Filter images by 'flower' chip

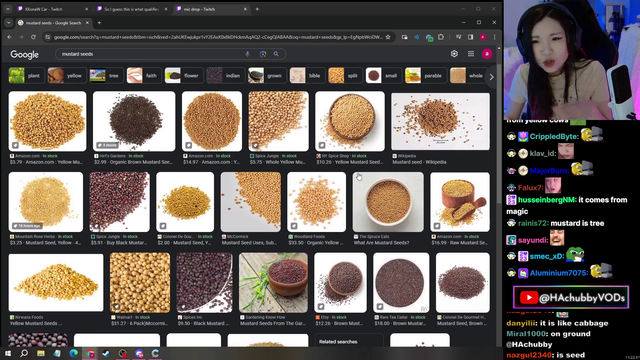tap(183, 76)
